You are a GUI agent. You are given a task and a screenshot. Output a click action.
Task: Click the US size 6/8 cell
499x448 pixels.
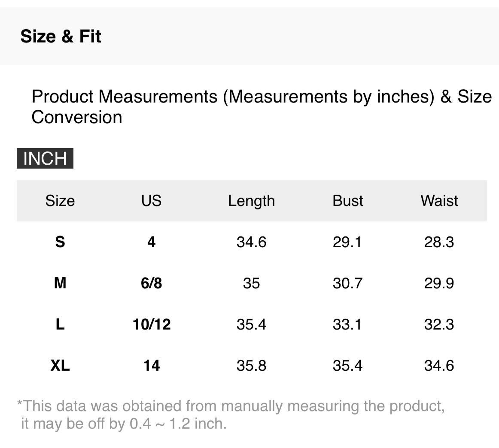pos(151,283)
